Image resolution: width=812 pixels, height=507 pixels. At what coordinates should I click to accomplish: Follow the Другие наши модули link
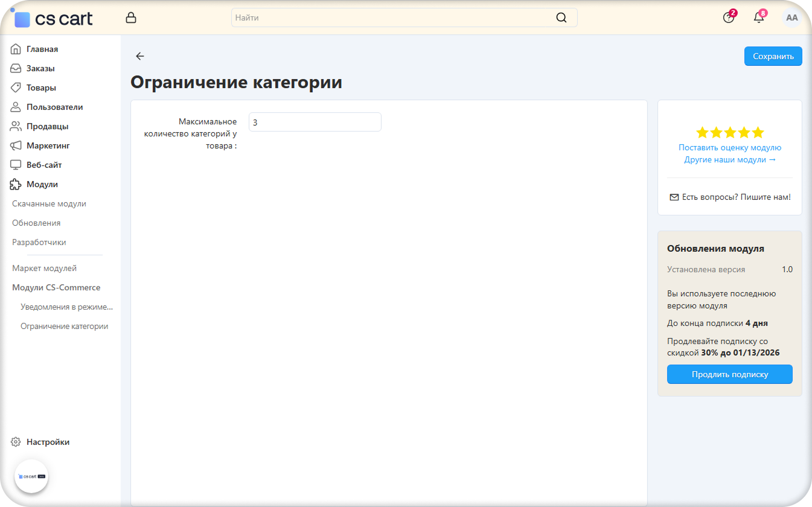coord(729,160)
